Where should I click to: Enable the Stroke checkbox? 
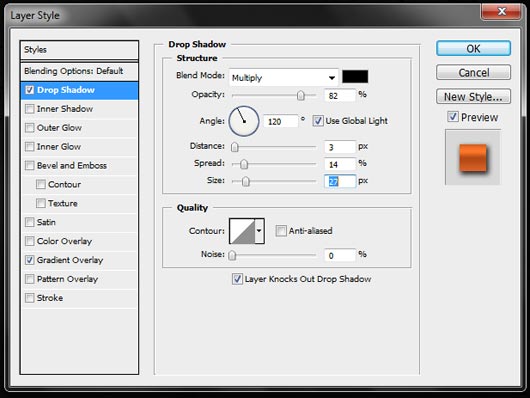pos(30,298)
